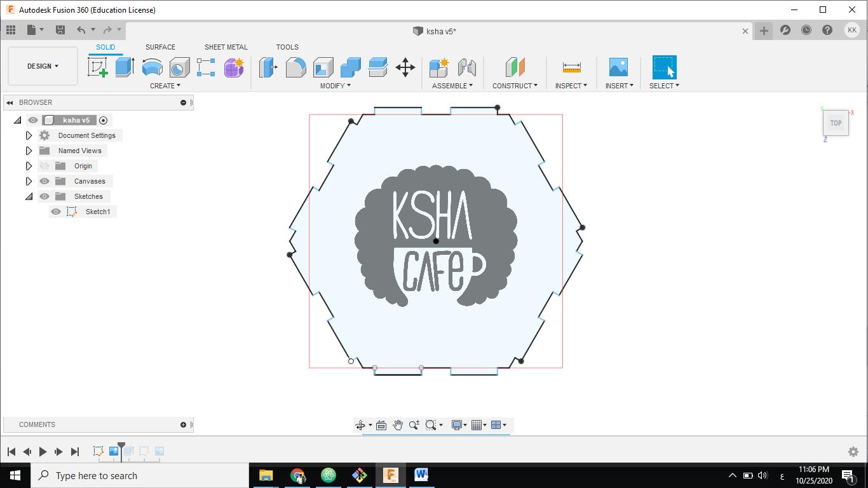Image resolution: width=868 pixels, height=488 pixels.
Task: Select the Create Form tool
Action: (x=233, y=67)
